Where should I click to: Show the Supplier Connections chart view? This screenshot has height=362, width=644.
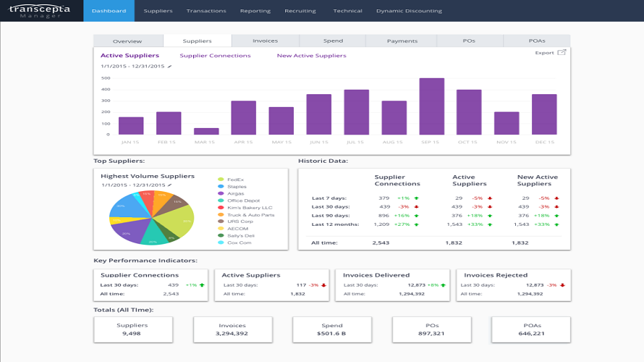pyautogui.click(x=215, y=56)
